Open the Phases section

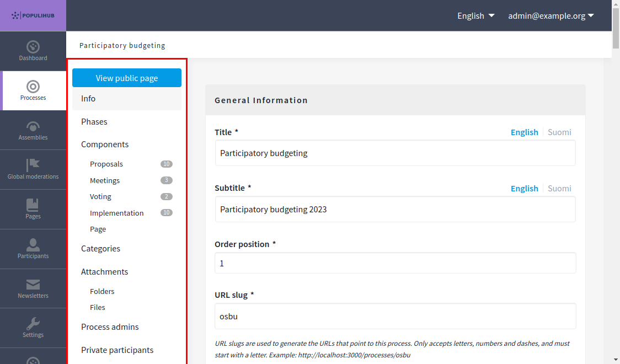[x=94, y=121]
